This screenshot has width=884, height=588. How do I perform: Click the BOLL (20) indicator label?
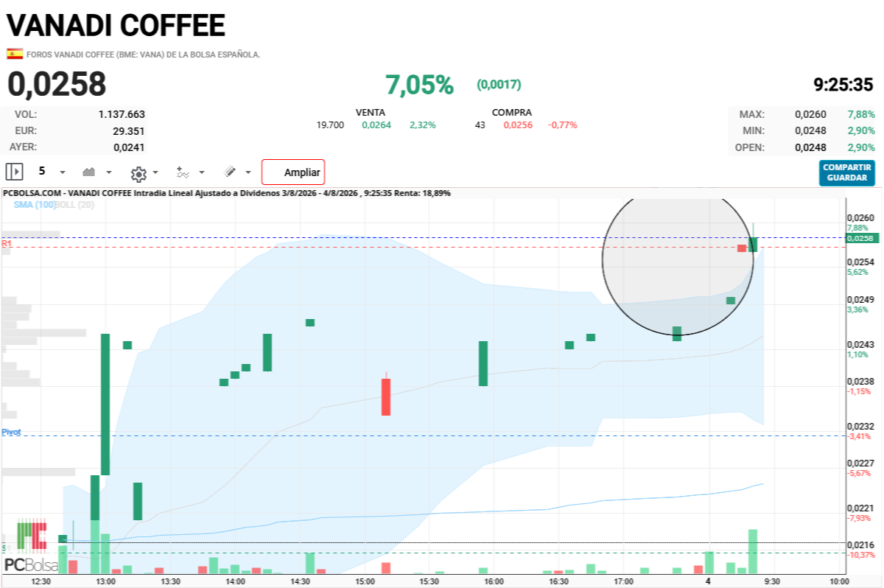point(75,204)
